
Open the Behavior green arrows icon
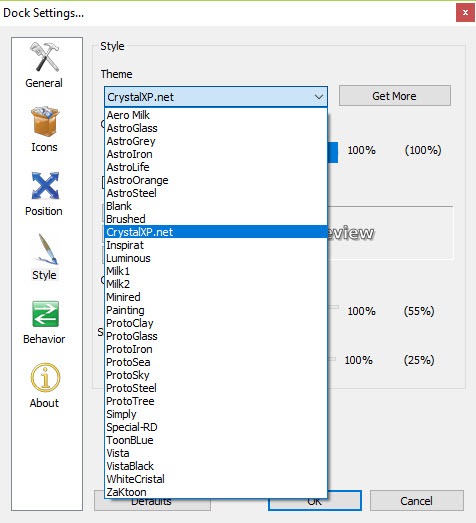pyautogui.click(x=45, y=314)
